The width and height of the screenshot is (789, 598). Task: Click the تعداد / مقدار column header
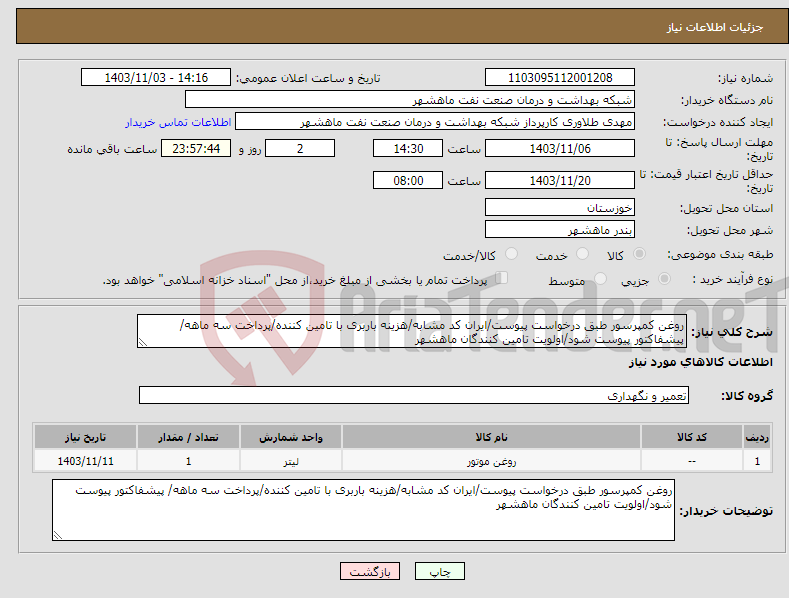[188, 437]
